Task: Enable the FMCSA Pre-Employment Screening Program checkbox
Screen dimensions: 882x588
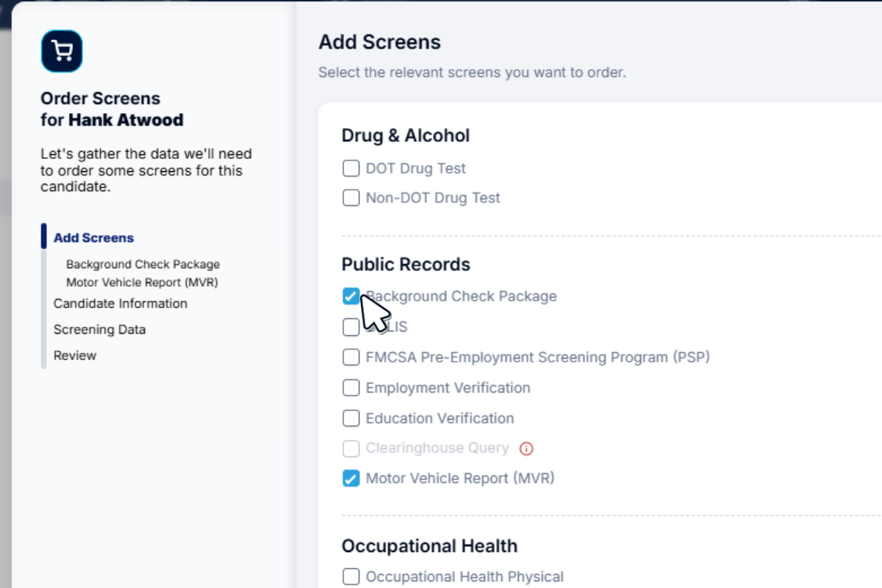Action: 351,357
